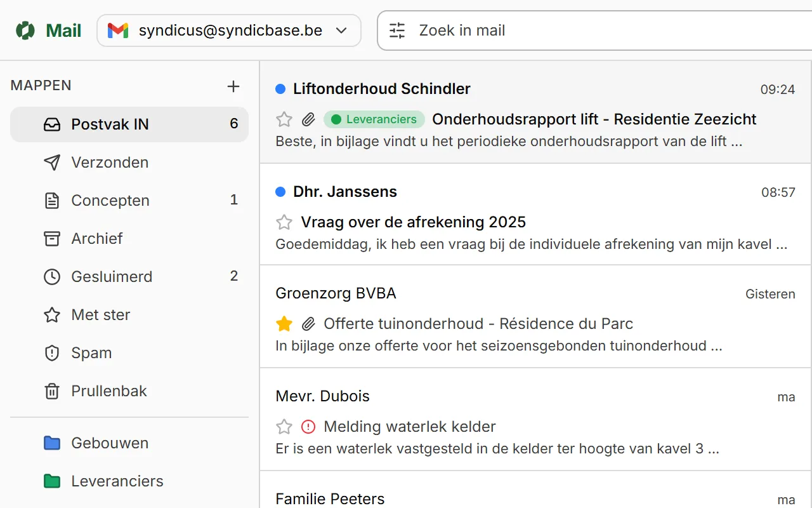Add a new folder with the plus icon
Image resolution: width=812 pixels, height=508 pixels.
tap(233, 86)
